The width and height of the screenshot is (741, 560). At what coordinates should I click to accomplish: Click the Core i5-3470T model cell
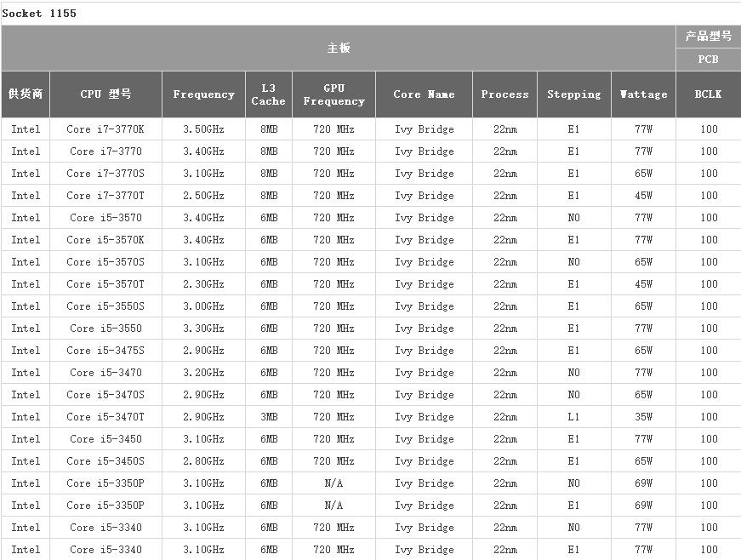pos(105,416)
